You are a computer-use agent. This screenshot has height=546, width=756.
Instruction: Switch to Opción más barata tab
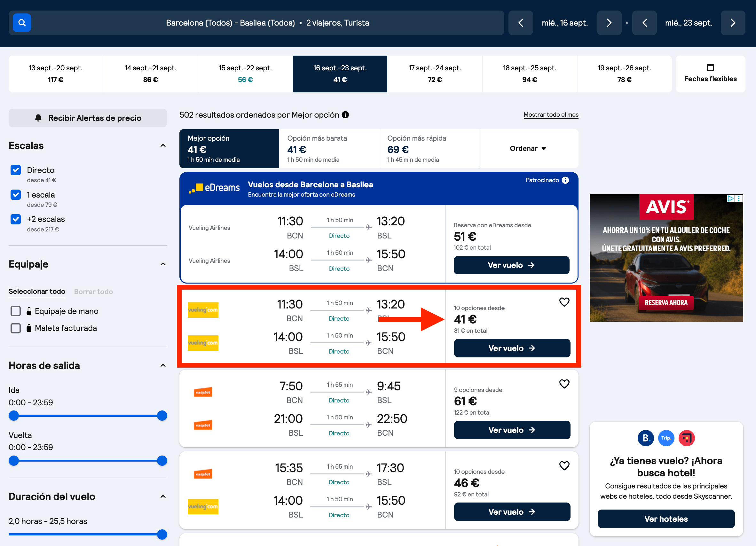click(x=329, y=149)
